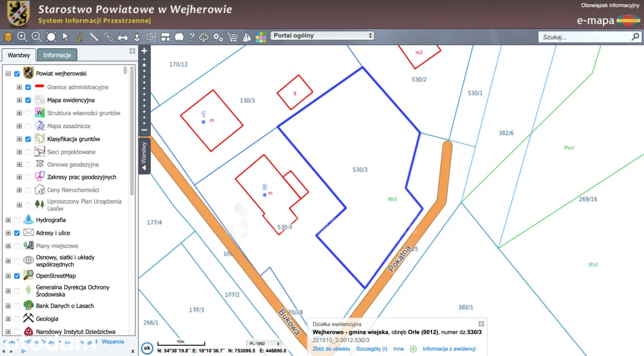The image size is (644, 356).
Task: Click the map zoom slider plus button
Action: point(144,51)
